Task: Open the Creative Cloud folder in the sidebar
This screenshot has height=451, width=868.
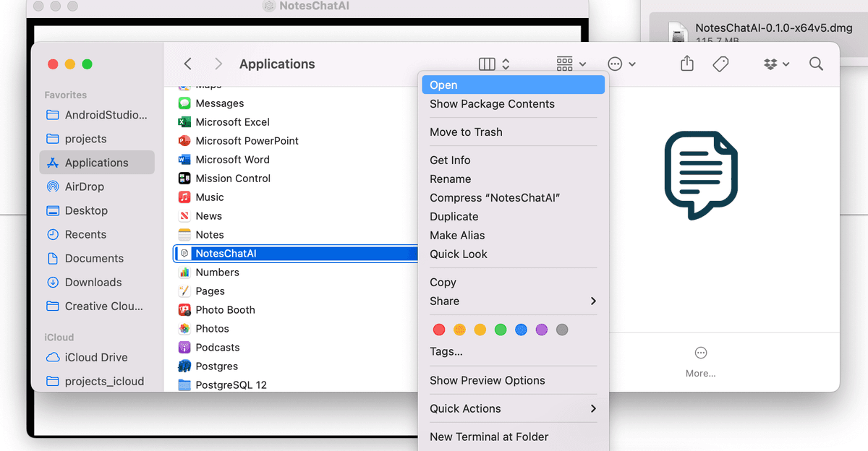Action: (97, 306)
